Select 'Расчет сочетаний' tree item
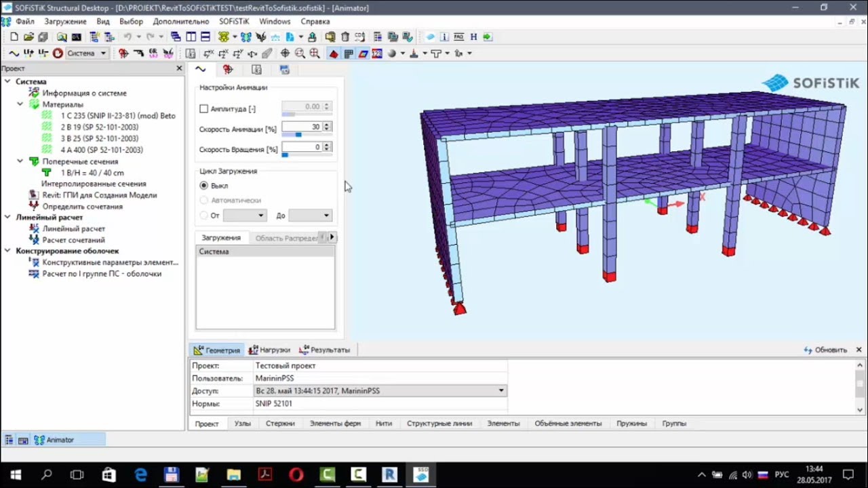The image size is (868, 488). [73, 240]
